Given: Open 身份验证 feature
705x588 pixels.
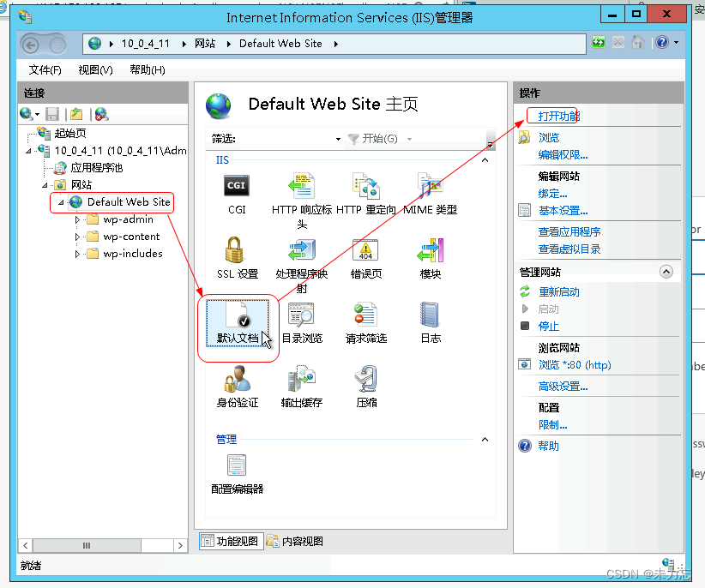Looking at the screenshot, I should coord(238,387).
